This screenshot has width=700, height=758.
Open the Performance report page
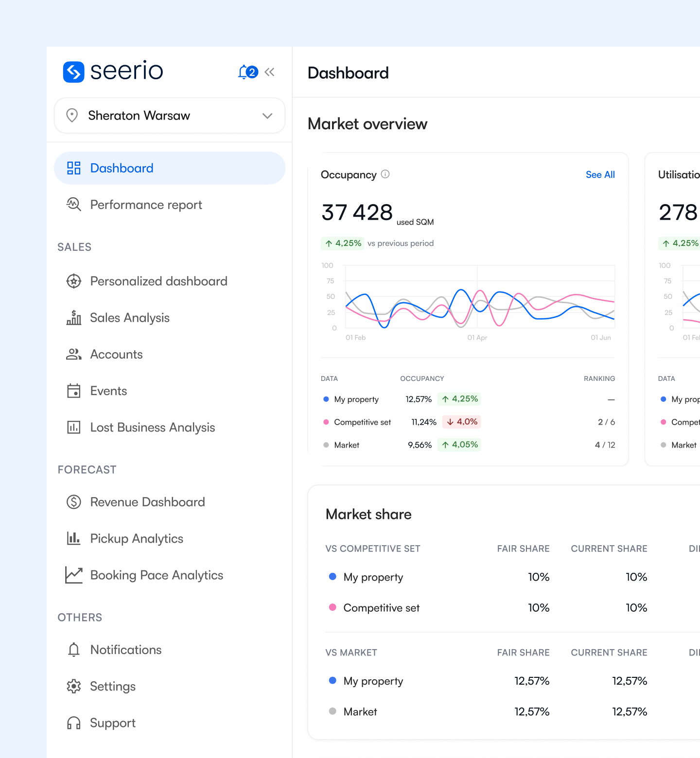point(146,205)
